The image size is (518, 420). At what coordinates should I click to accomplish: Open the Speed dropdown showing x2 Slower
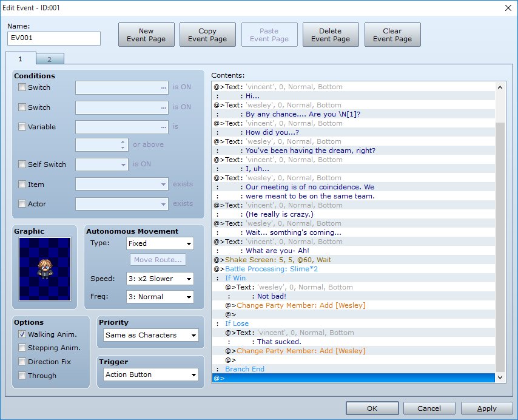pyautogui.click(x=160, y=279)
